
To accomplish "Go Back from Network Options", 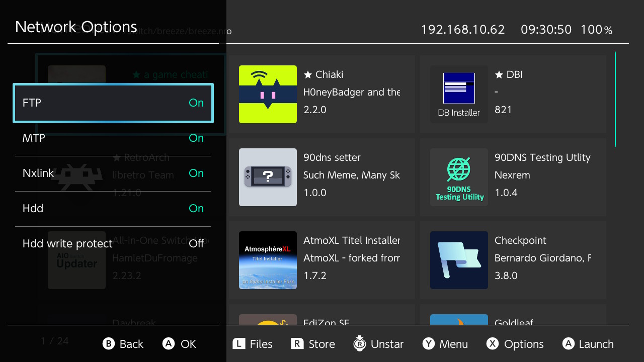I will [x=123, y=344].
